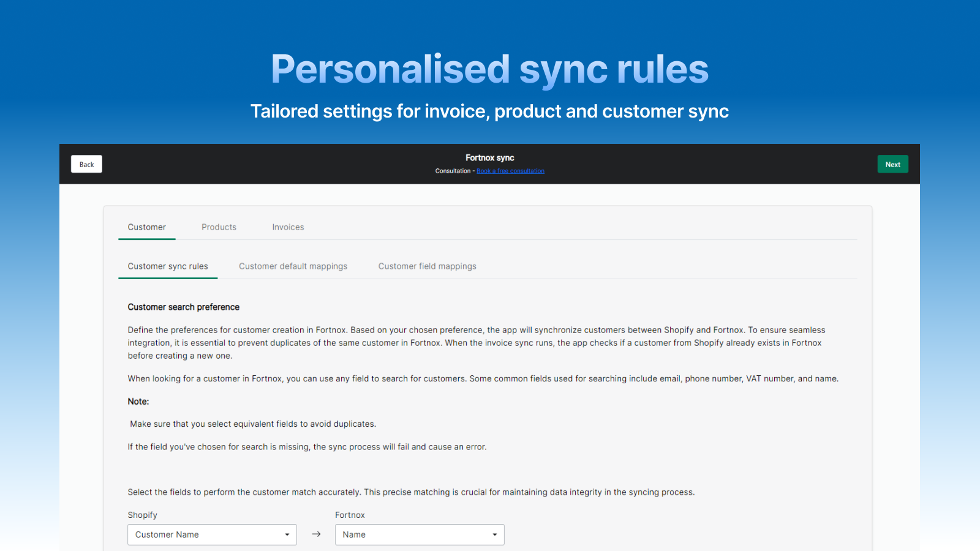Open the Book a free consultation link

[x=510, y=171]
